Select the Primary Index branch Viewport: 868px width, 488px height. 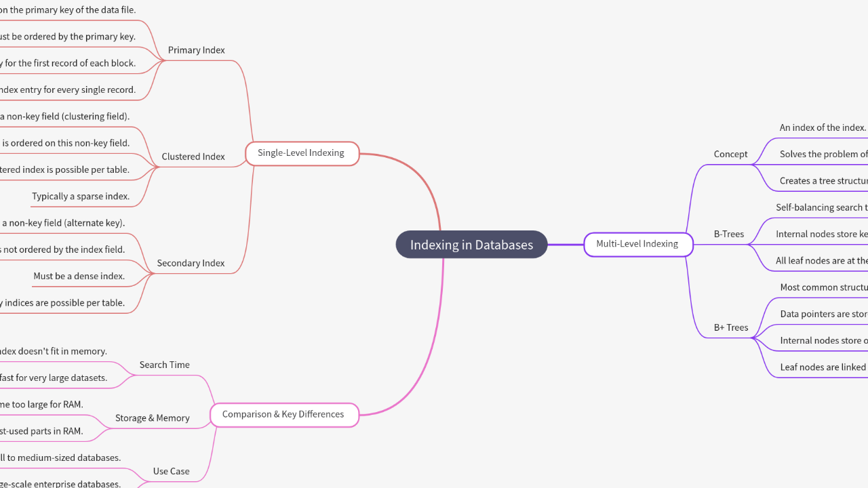click(x=196, y=50)
